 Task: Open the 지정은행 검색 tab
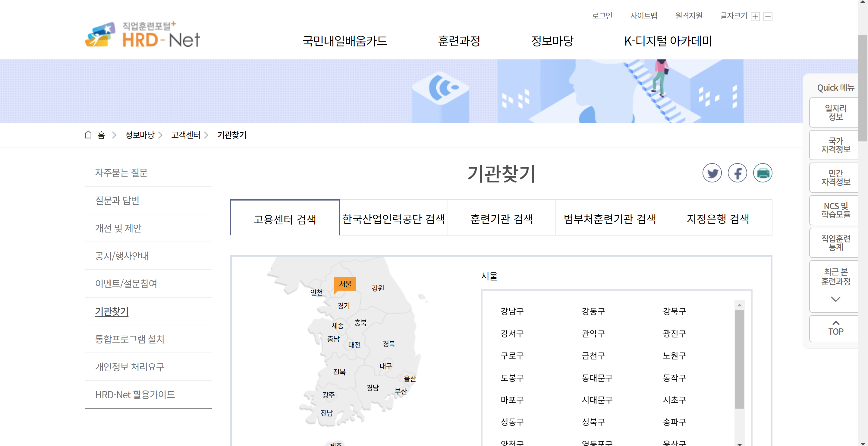coord(718,219)
